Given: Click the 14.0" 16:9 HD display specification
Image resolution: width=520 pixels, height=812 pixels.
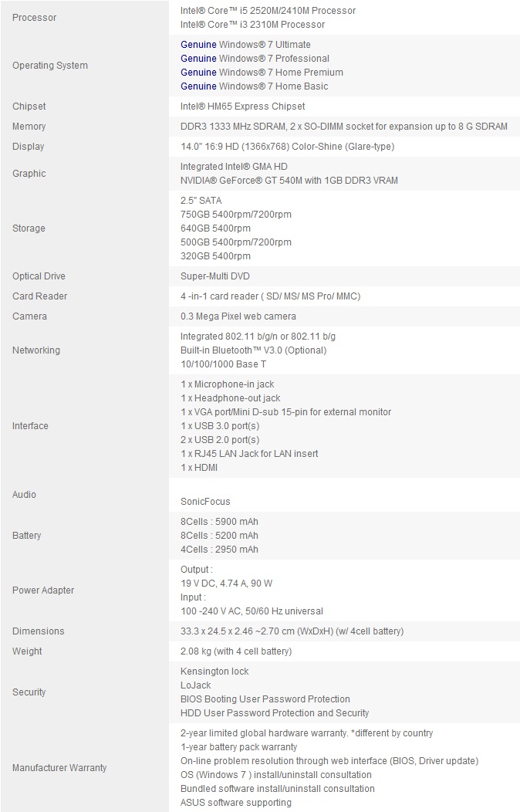Looking at the screenshot, I should click(287, 147).
